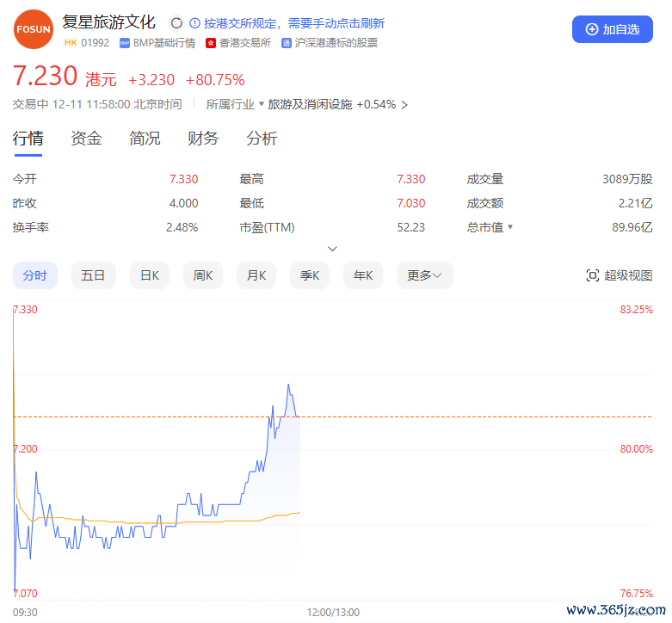Open the 所属行业 dropdown triangle
This screenshot has height=623, width=672.
pos(262,104)
